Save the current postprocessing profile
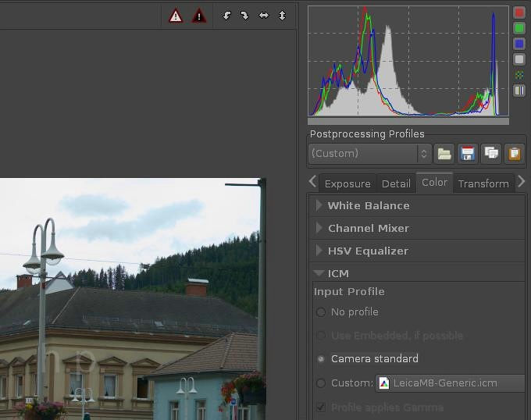Screen dimensions: 531x420 coord(468,153)
